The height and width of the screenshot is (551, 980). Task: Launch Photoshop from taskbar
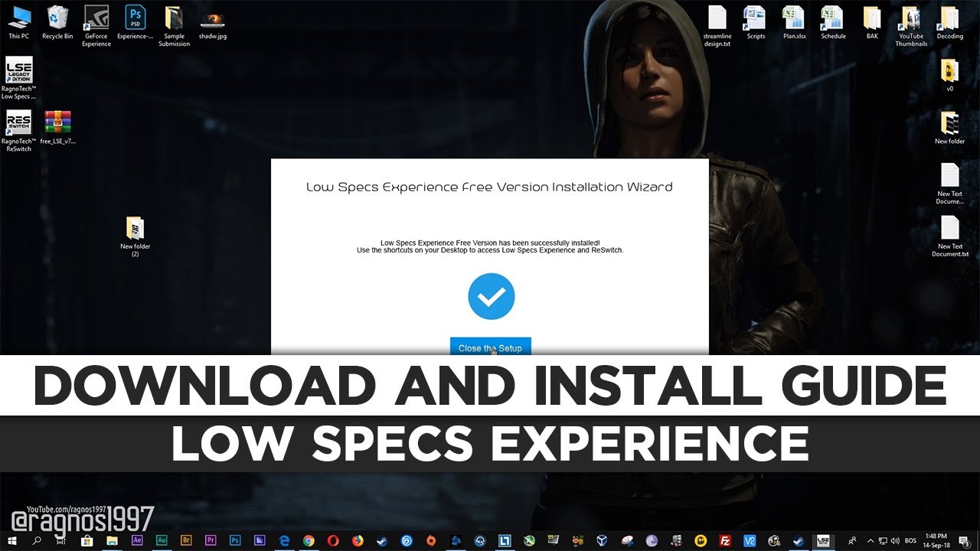coord(235,540)
